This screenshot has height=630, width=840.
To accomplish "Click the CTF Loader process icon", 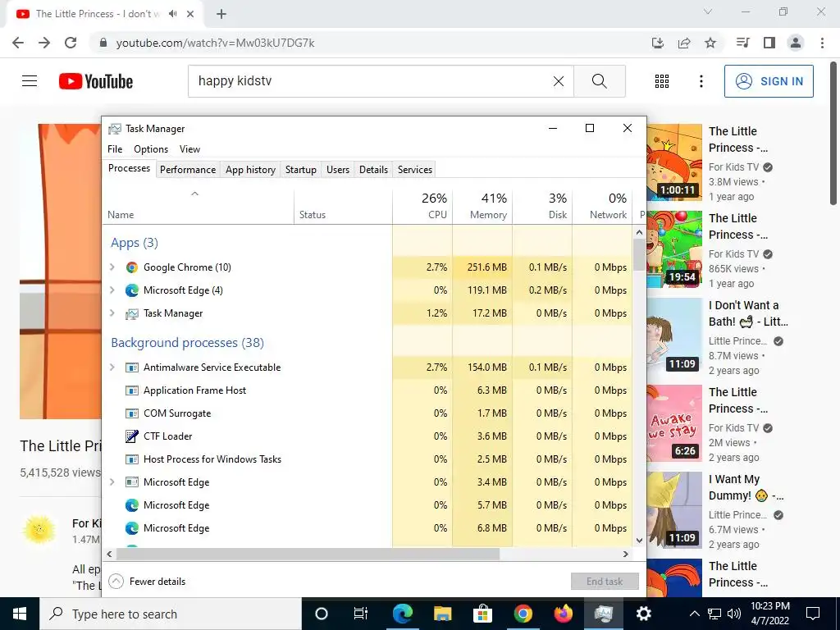I will (x=132, y=436).
